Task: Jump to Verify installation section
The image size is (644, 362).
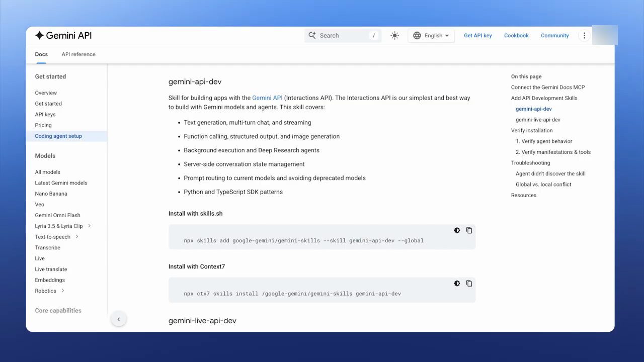Action: (x=532, y=131)
